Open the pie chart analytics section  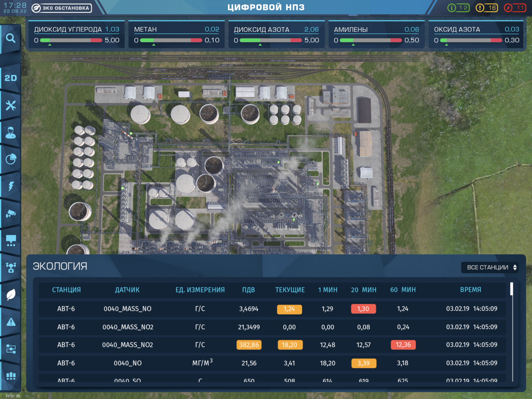click(10, 159)
